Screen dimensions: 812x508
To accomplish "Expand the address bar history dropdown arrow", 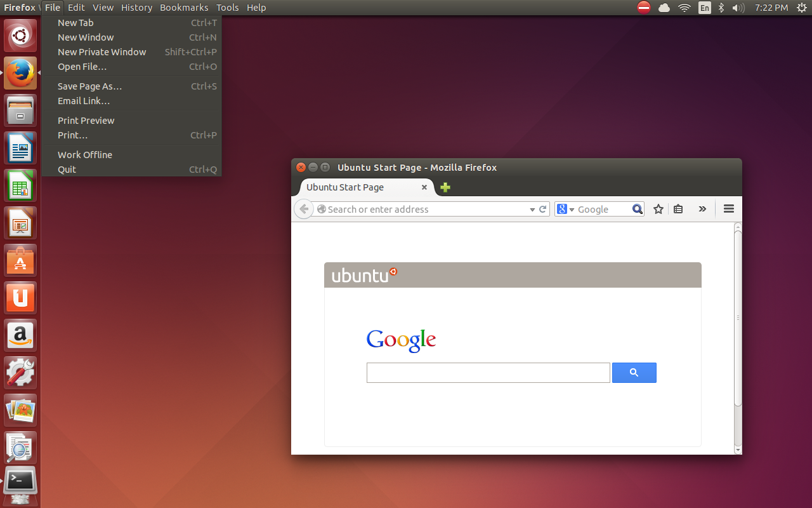I will pyautogui.click(x=532, y=210).
